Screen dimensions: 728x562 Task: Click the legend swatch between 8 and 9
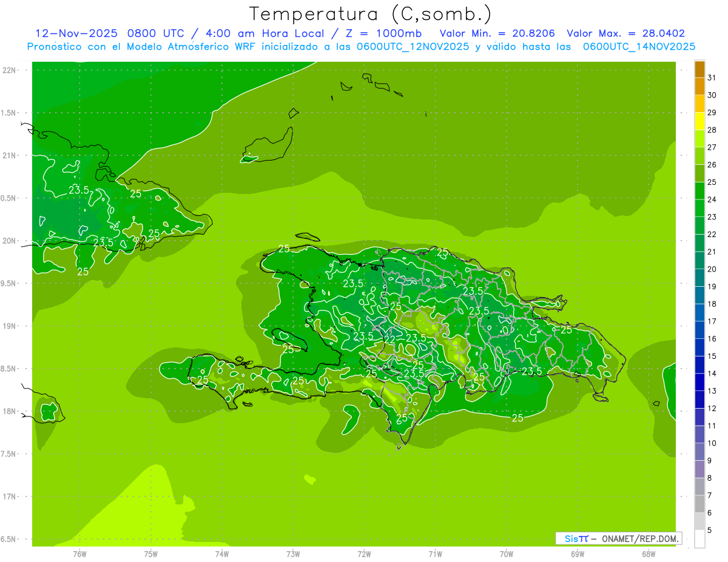click(x=699, y=469)
